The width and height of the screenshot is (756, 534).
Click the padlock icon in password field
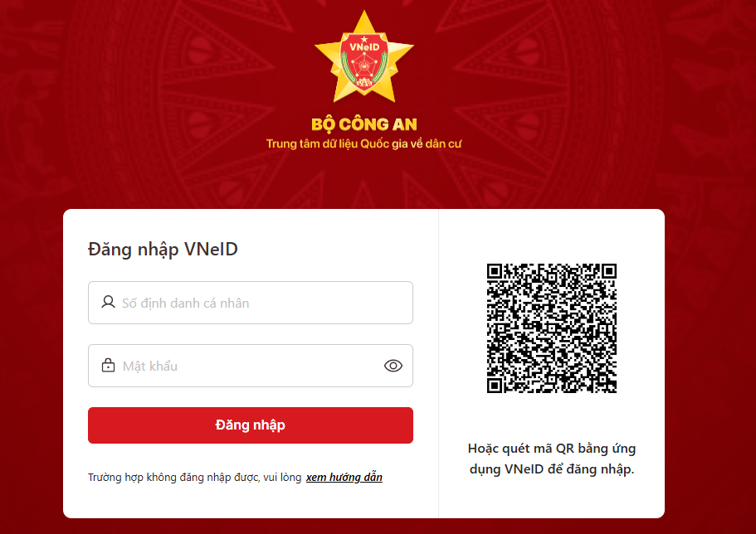[108, 366]
